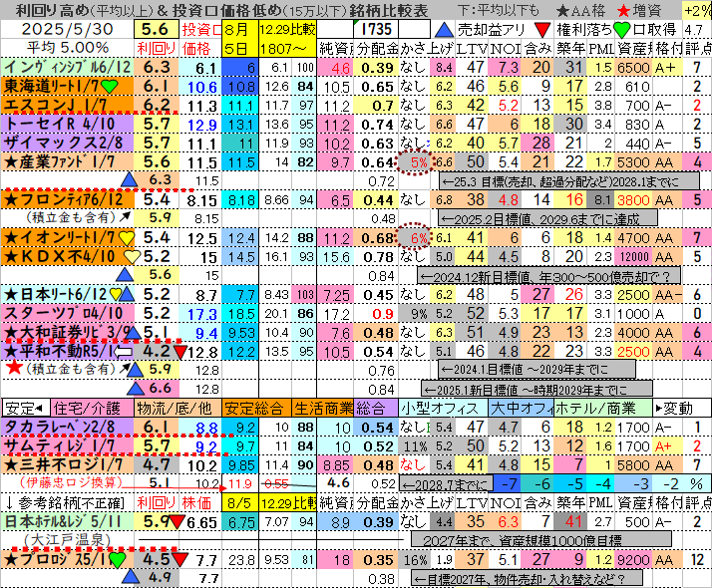Click the yellow heart in イオンリート row
This screenshot has height=588, width=712.
pos(126,238)
